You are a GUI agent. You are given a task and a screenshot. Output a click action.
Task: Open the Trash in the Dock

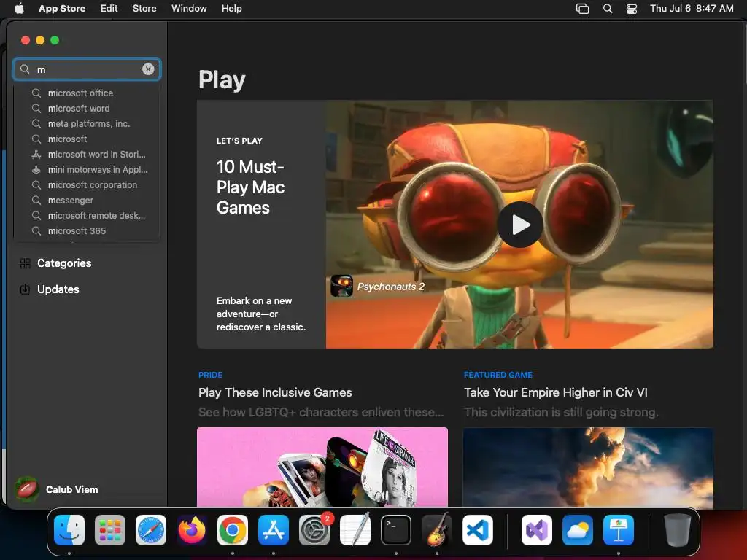click(x=678, y=529)
